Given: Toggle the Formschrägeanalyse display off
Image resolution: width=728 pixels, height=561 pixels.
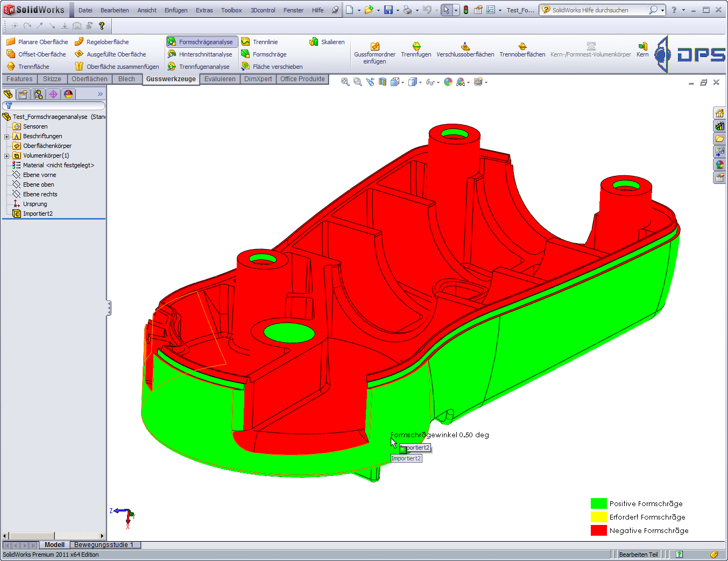Looking at the screenshot, I should pos(201,42).
